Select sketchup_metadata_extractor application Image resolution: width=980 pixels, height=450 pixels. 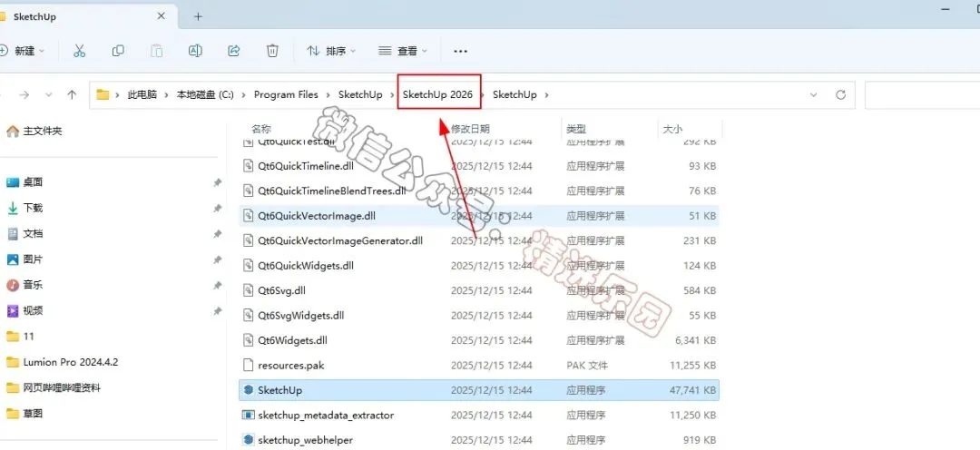pyautogui.click(x=479, y=415)
